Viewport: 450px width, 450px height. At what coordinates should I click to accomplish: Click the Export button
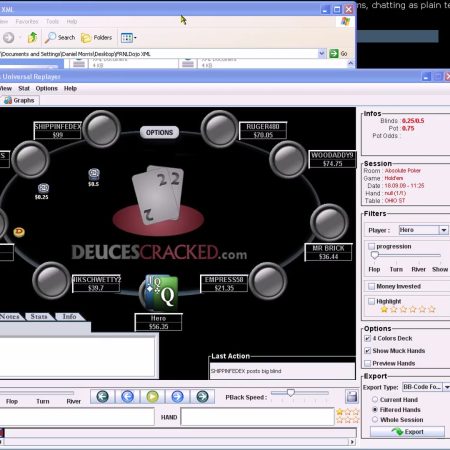click(407, 432)
